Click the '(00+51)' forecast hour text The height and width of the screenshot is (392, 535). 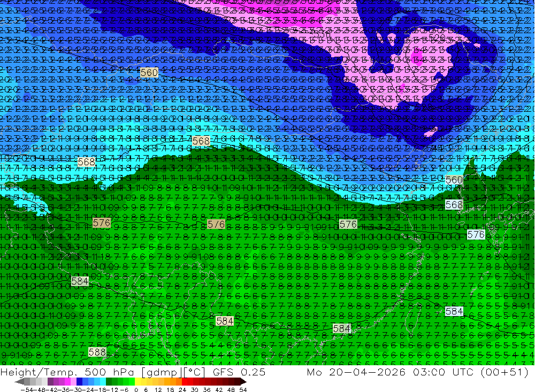coord(505,372)
